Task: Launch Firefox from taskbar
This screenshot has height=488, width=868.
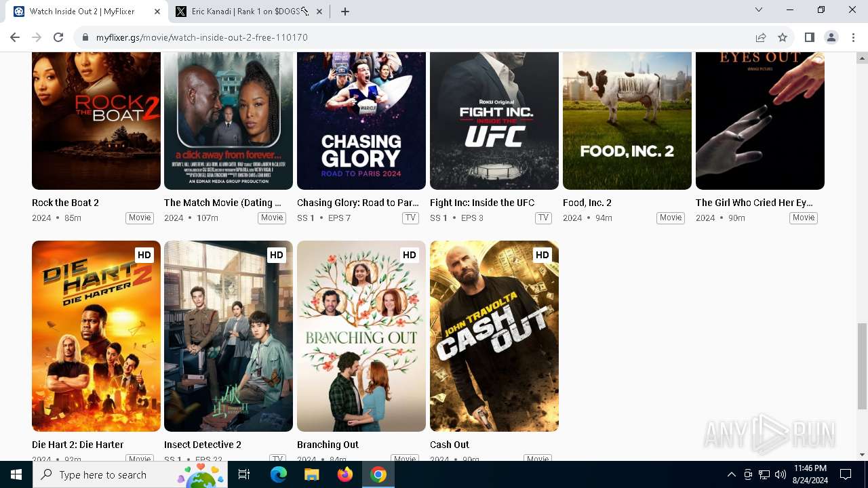Action: (x=345, y=474)
